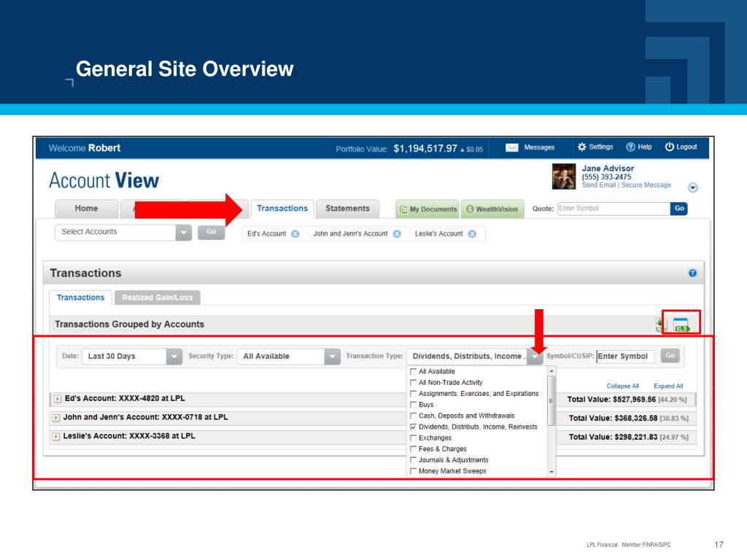Click Portfolio Value $1,194,517.97

[x=425, y=149]
